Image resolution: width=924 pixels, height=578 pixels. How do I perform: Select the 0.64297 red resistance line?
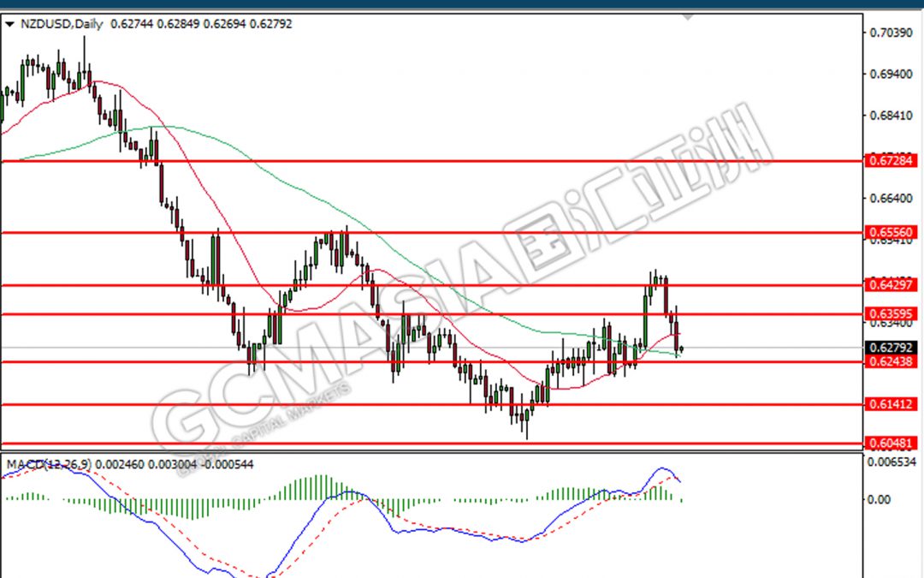click(x=428, y=284)
